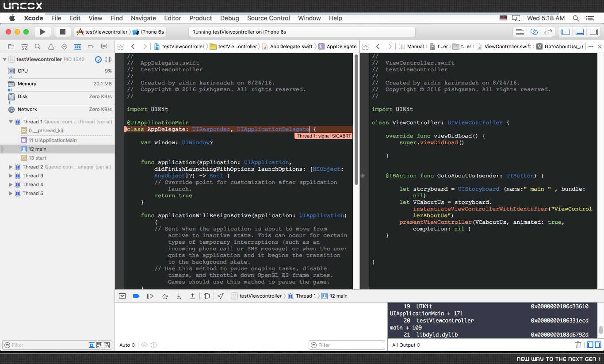Select stack frame 13 start
Viewport: 604px width, 364px height.
coord(57,158)
